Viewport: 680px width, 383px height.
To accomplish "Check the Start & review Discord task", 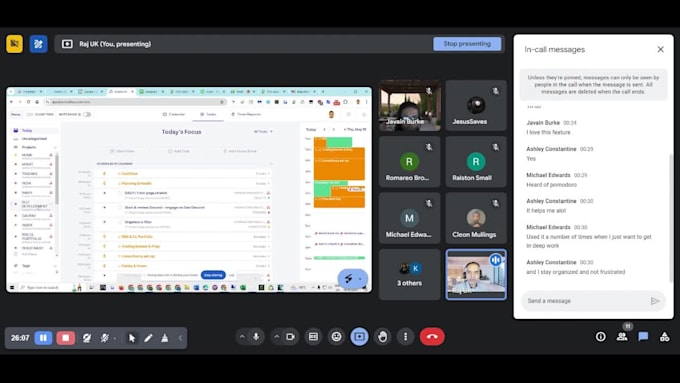I will 120,208.
